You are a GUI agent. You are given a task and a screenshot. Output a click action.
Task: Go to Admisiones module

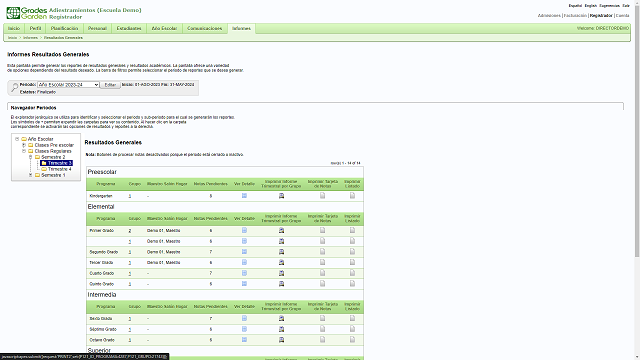point(549,16)
